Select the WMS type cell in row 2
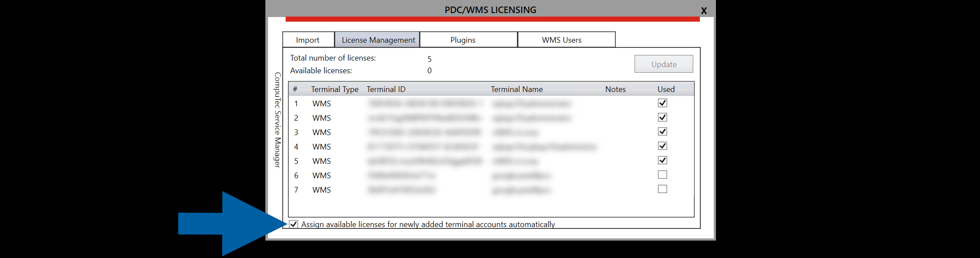 [322, 118]
